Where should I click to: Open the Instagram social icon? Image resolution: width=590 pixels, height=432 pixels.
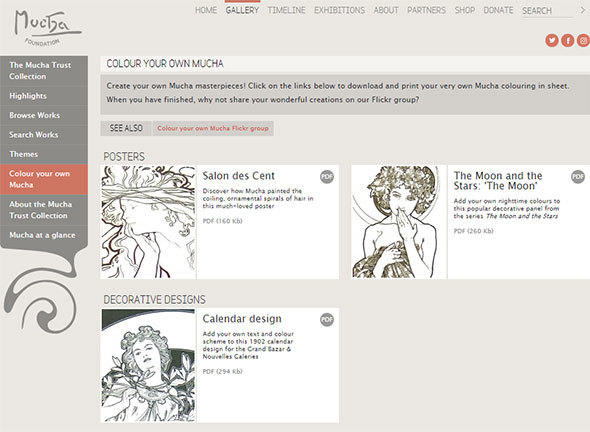(584, 40)
